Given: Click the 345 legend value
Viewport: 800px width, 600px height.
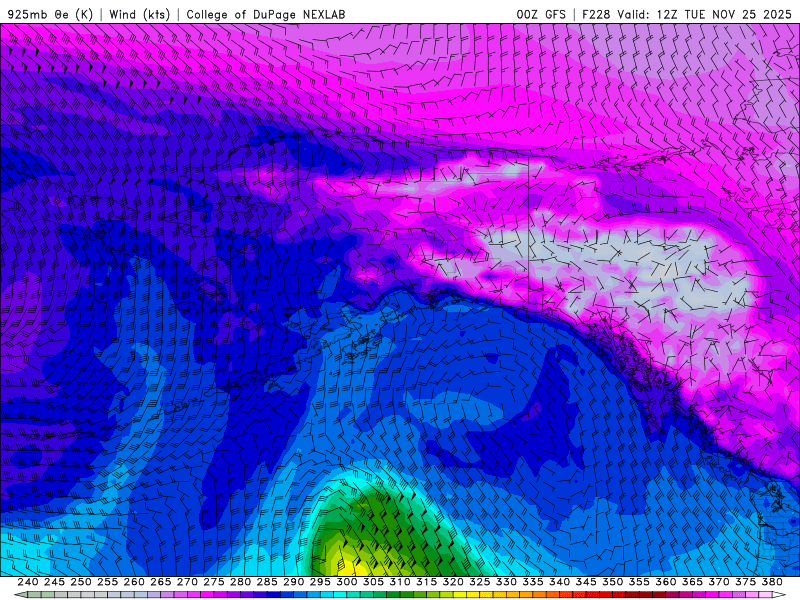Looking at the screenshot, I should click(x=586, y=582).
